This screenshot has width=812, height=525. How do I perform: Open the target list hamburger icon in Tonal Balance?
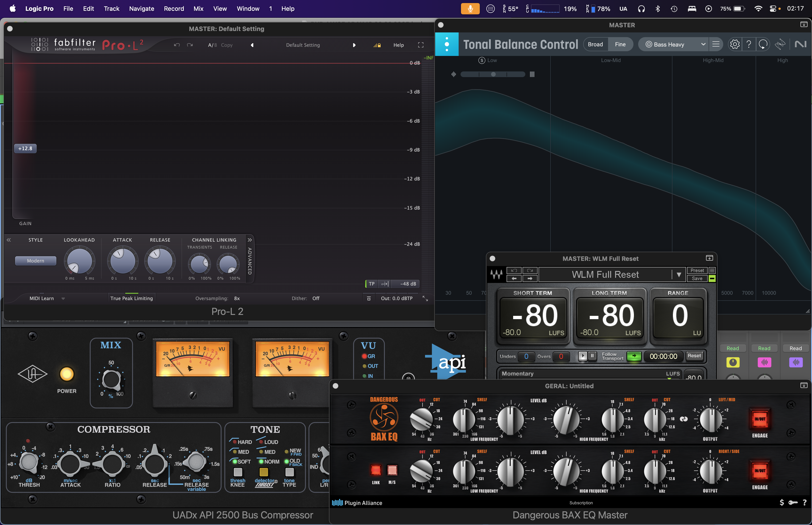tap(716, 44)
